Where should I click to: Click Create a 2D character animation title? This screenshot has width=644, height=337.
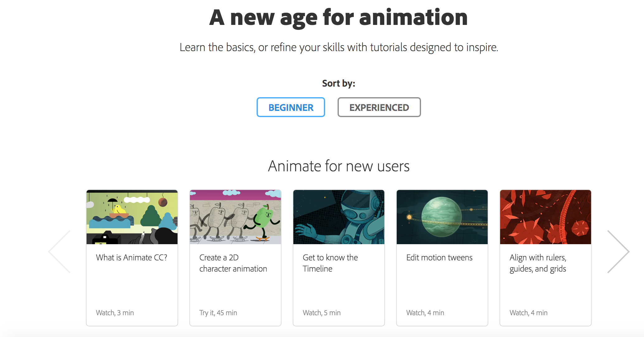point(233,263)
